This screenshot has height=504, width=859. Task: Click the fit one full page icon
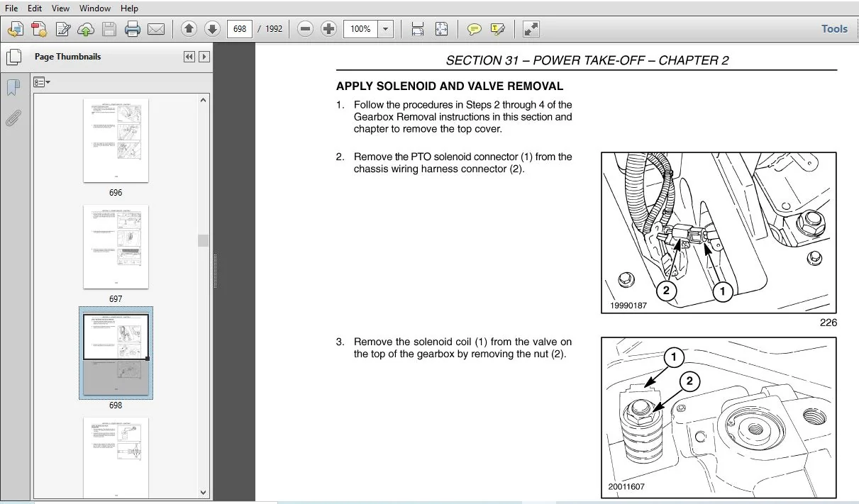[441, 29]
